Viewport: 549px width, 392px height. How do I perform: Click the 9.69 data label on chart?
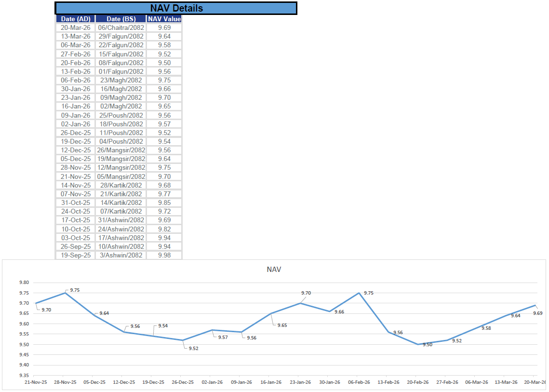pos(537,313)
